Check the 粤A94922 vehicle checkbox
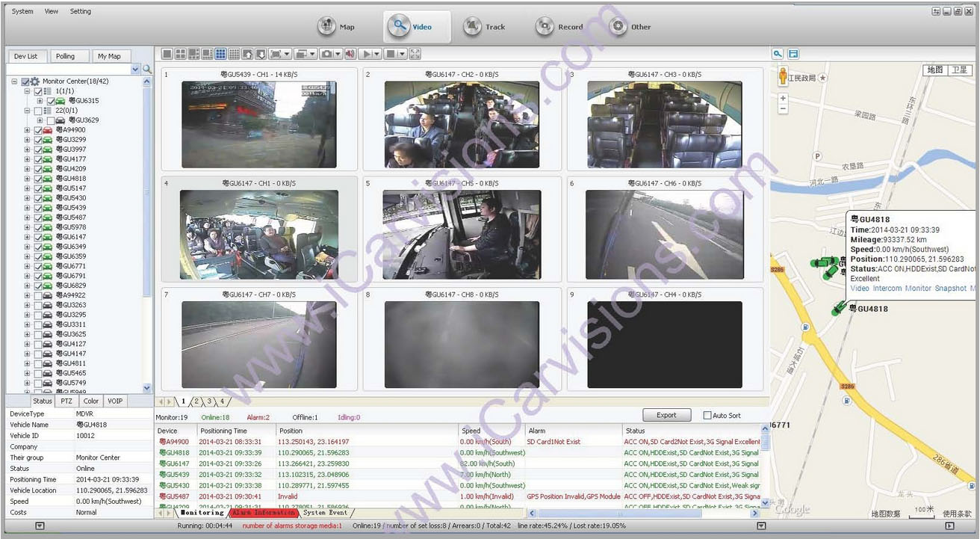 38,295
